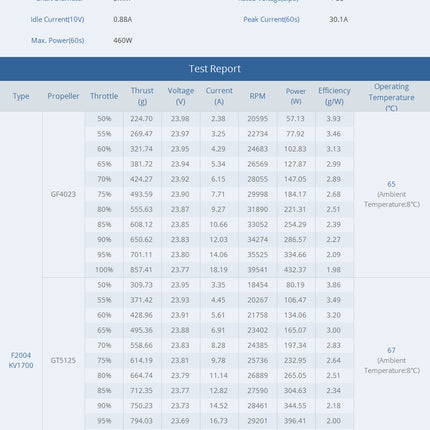The width and height of the screenshot is (430, 430).
Task: Click the 65 operating temperature value
Action: [x=391, y=184]
